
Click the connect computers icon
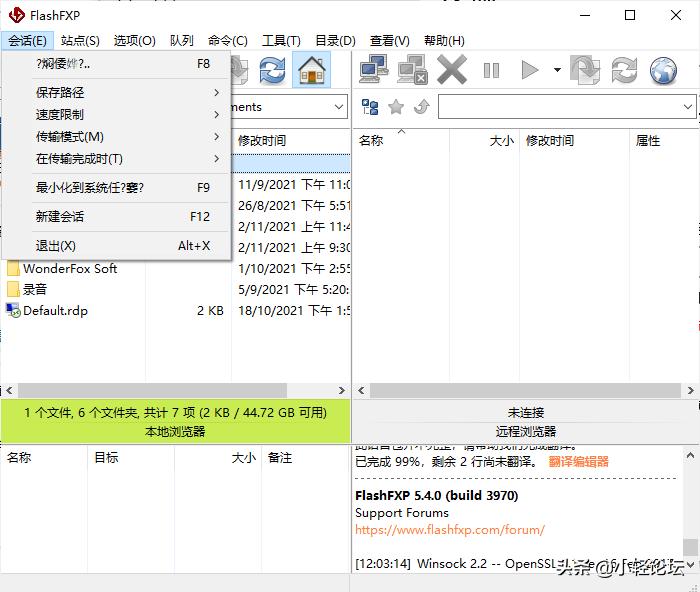click(x=374, y=69)
